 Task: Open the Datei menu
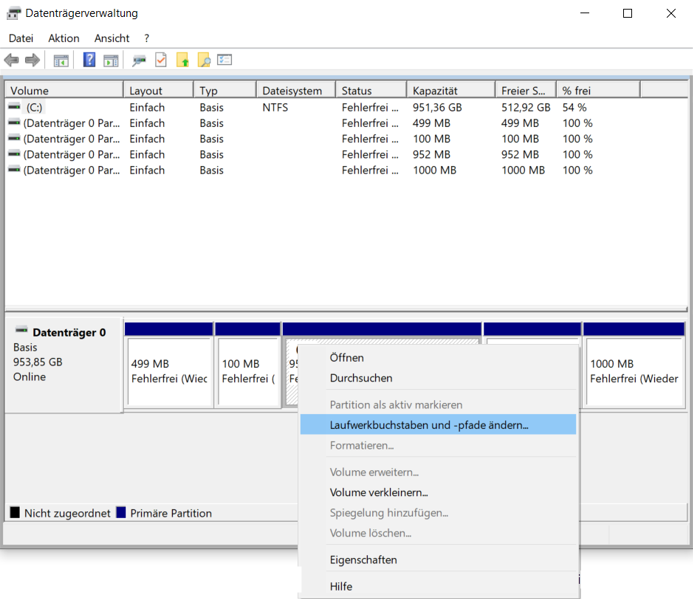(x=21, y=38)
